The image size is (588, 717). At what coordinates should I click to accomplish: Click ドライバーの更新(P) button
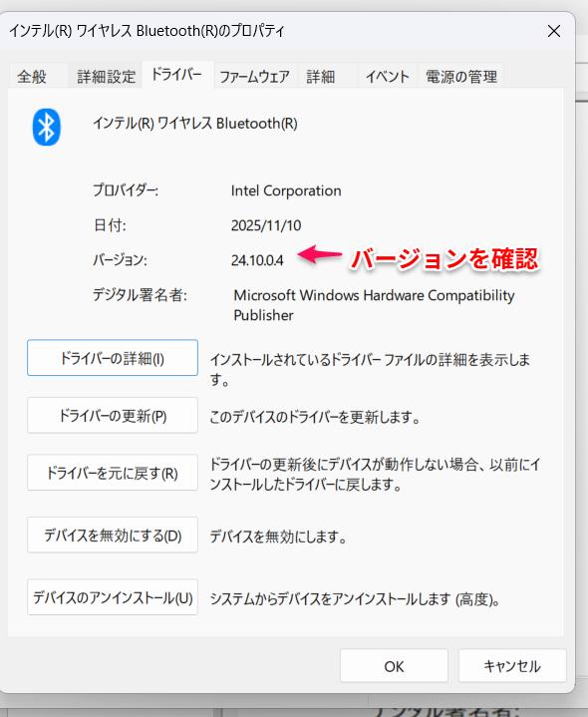tap(113, 416)
